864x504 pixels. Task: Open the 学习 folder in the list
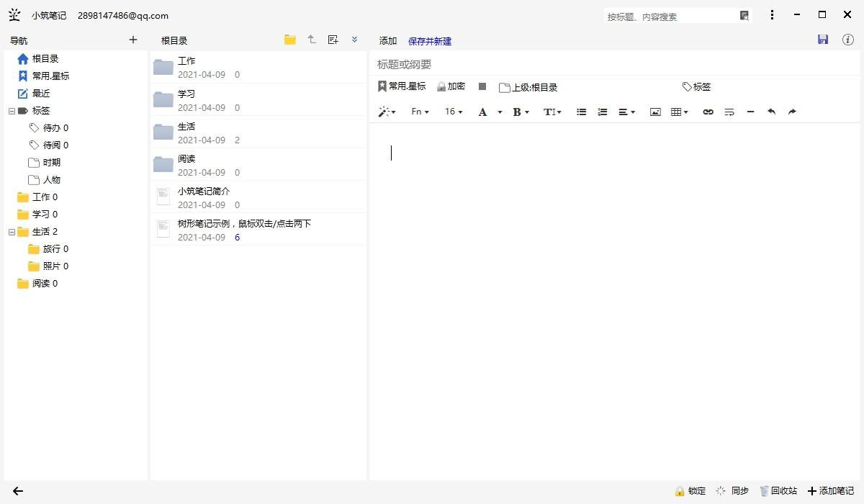point(258,100)
